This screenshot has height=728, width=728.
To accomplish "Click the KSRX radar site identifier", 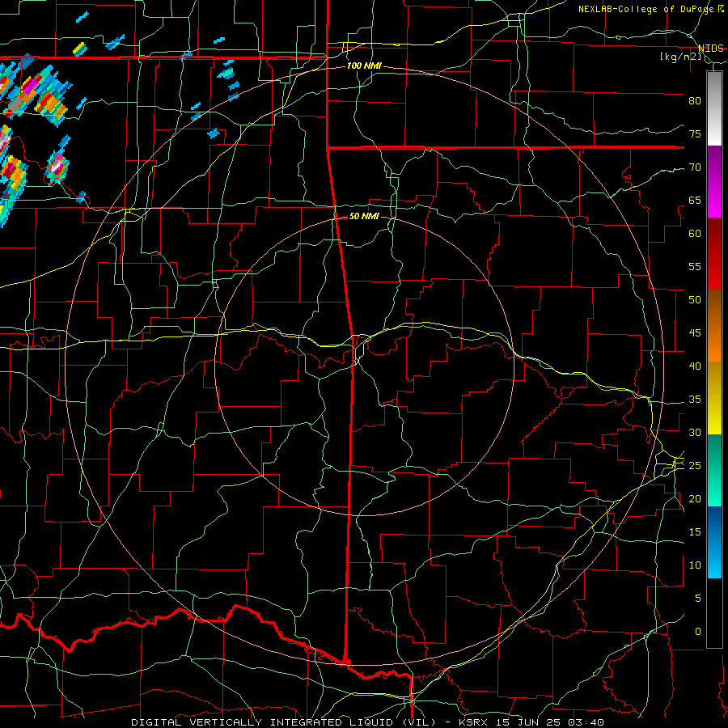I will [473, 722].
